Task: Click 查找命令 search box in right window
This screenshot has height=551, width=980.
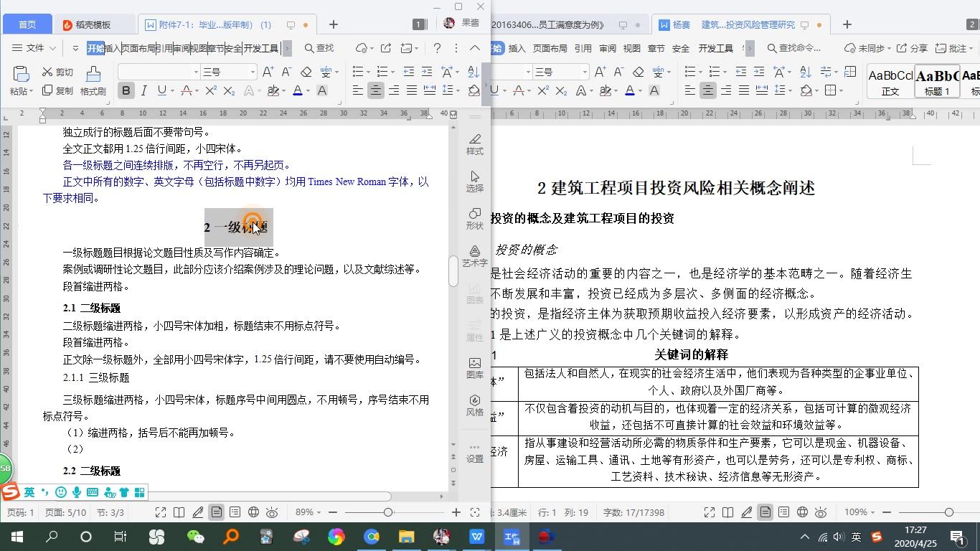Action: tap(795, 48)
